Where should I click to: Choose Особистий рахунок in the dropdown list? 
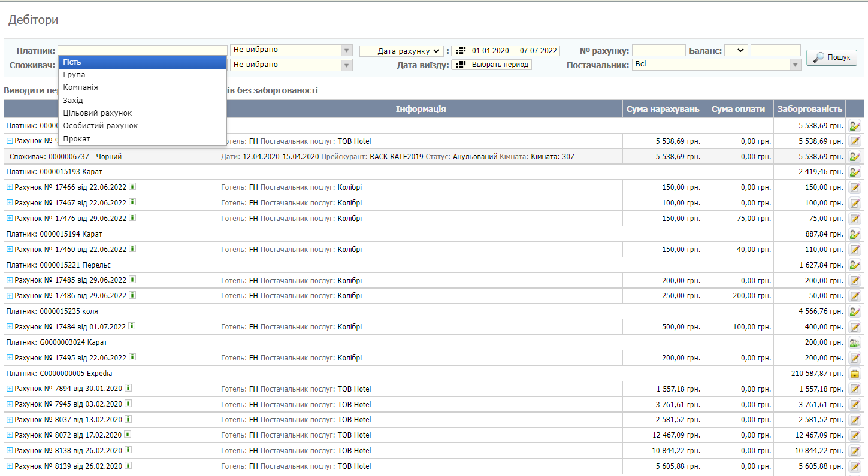tap(101, 126)
